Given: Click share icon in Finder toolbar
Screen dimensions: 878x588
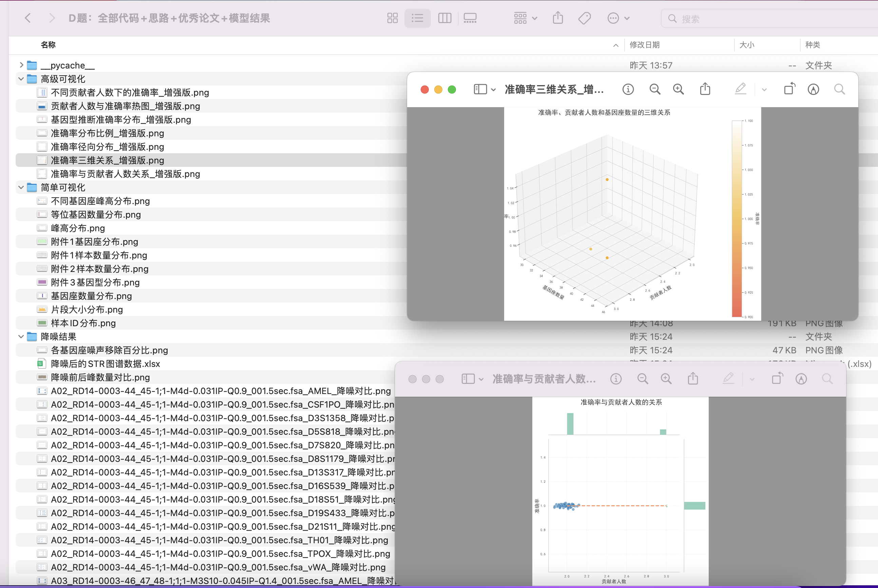Looking at the screenshot, I should tap(557, 18).
